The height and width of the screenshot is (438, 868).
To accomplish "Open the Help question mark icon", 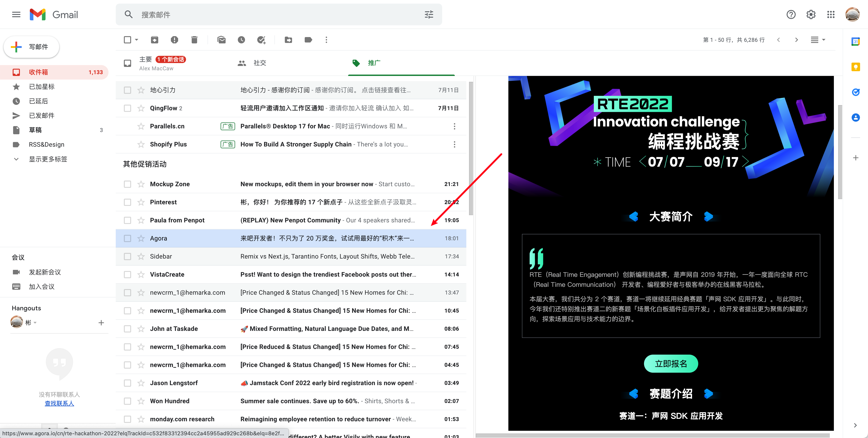I will tap(791, 14).
